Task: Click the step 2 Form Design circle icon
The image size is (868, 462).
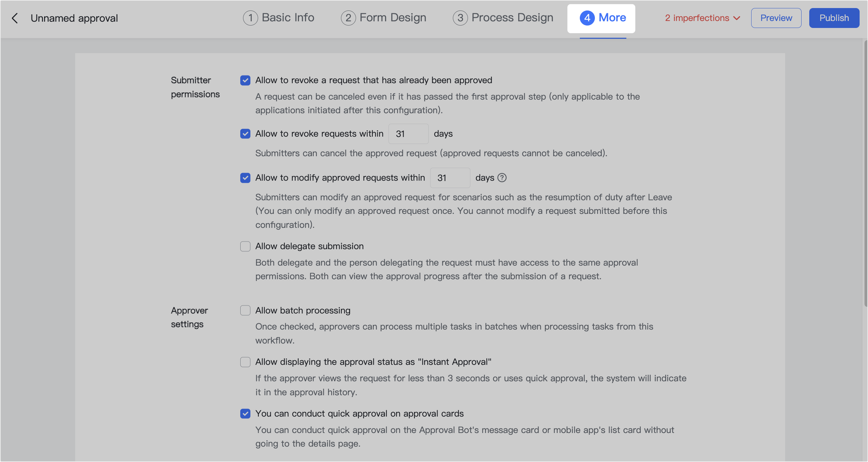Action: coord(348,17)
